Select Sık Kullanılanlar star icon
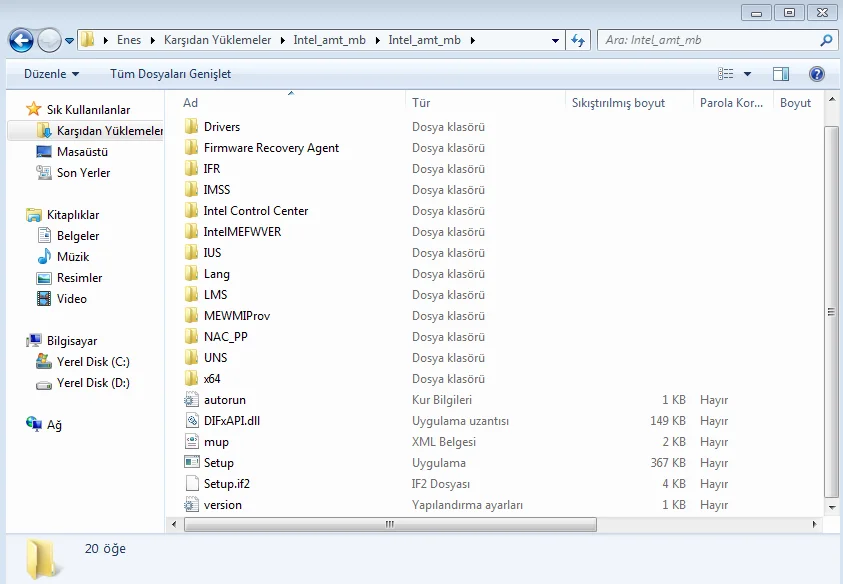The height and width of the screenshot is (584, 843). 33,109
